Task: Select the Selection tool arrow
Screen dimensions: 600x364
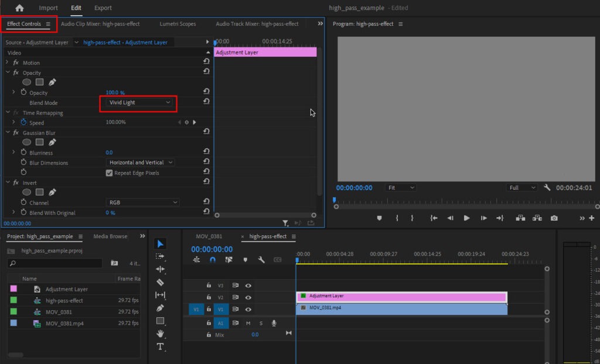Action: coord(161,243)
